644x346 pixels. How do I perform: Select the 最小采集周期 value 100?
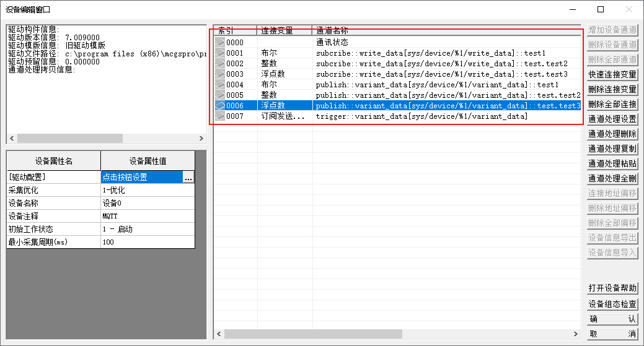pos(148,242)
